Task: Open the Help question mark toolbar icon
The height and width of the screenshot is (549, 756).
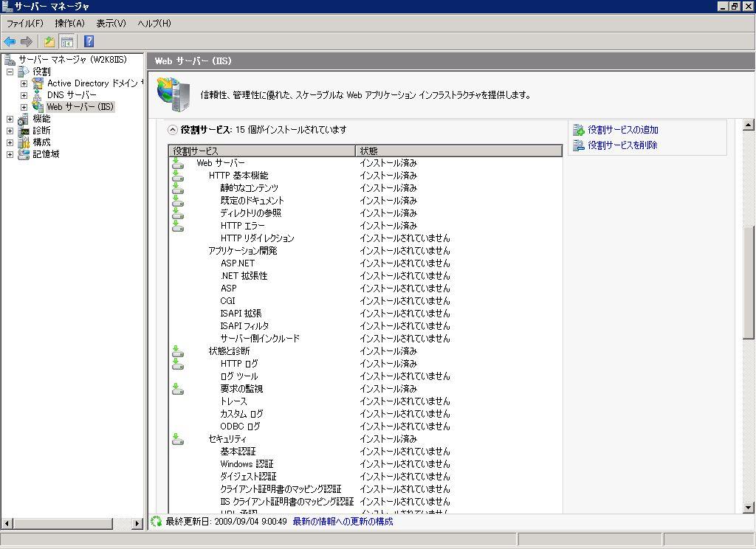Action: pos(89,41)
